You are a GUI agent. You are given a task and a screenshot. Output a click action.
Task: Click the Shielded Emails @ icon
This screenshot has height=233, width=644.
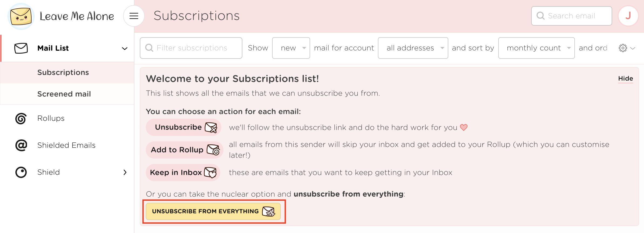point(21,145)
